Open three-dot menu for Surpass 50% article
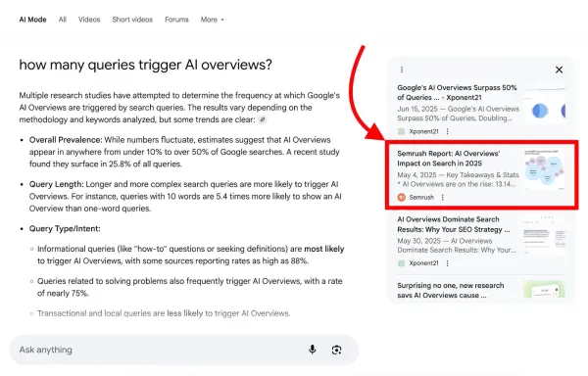The height and width of the screenshot is (376, 588). [x=448, y=131]
